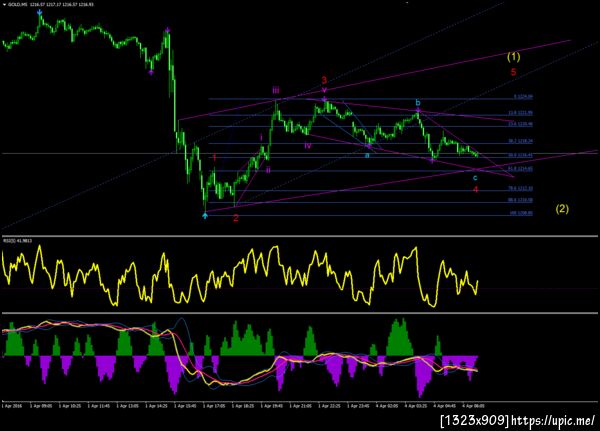Select the 78.6 Fibonacci level label
This screenshot has height=431, width=600.
(520, 188)
